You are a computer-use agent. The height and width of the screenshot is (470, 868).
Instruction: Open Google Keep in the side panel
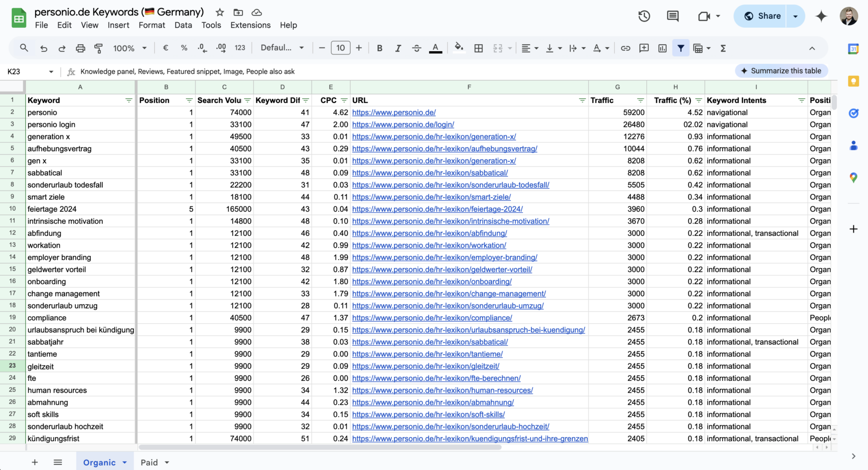pos(854,81)
